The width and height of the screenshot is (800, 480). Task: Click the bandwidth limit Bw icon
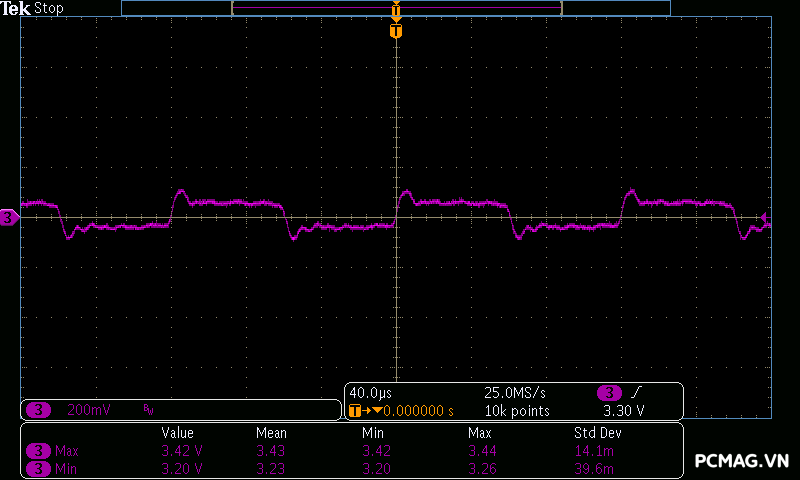click(x=148, y=410)
